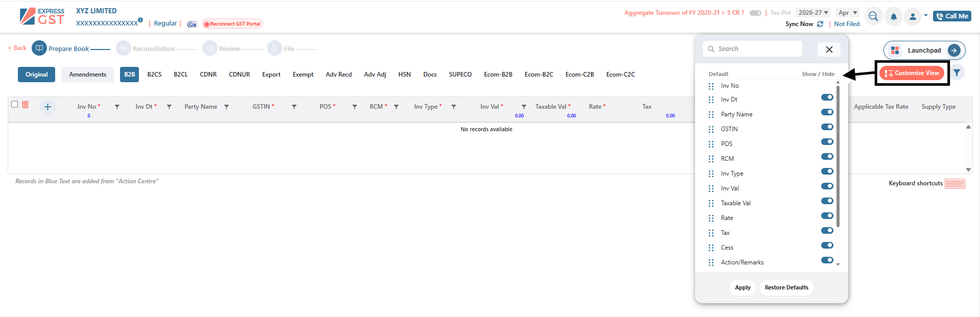The width and height of the screenshot is (980, 317).
Task: Filter the Inv No column
Action: pyautogui.click(x=117, y=107)
